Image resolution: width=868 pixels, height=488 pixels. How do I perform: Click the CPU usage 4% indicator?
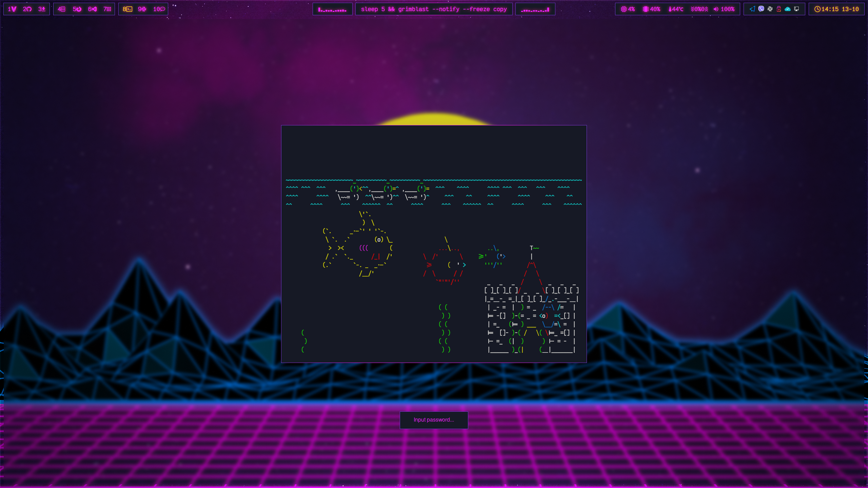628,9
